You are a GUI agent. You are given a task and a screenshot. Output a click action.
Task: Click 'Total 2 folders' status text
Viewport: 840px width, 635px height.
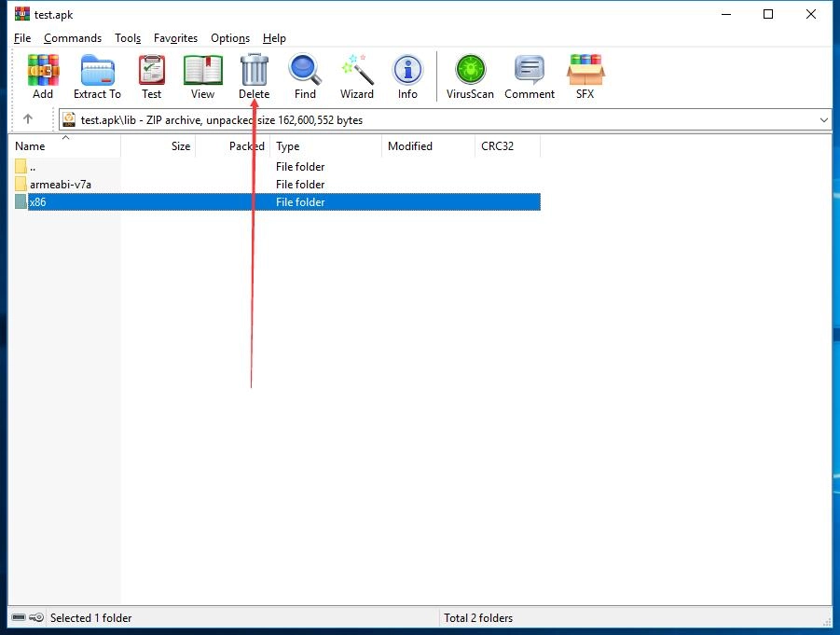pyautogui.click(x=478, y=618)
